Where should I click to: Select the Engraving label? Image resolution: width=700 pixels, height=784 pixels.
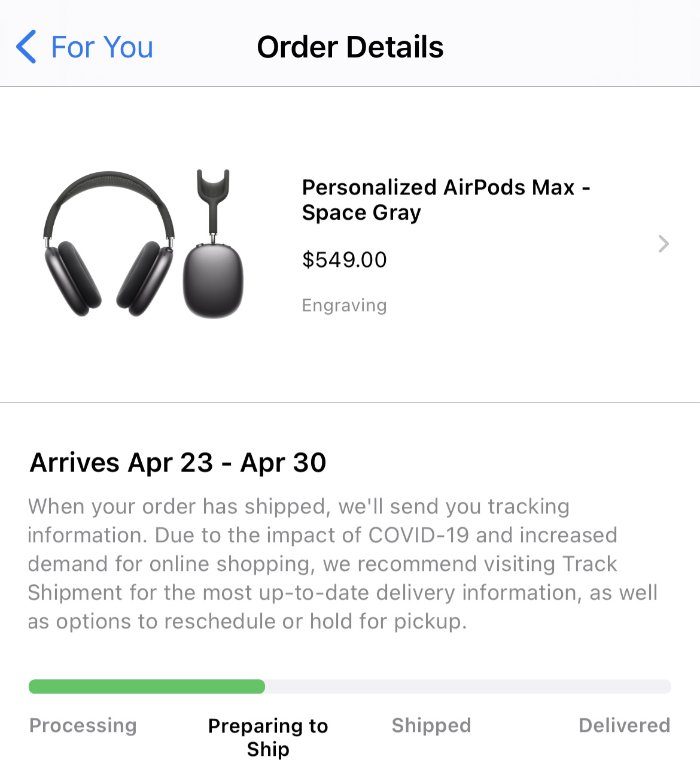point(344,305)
